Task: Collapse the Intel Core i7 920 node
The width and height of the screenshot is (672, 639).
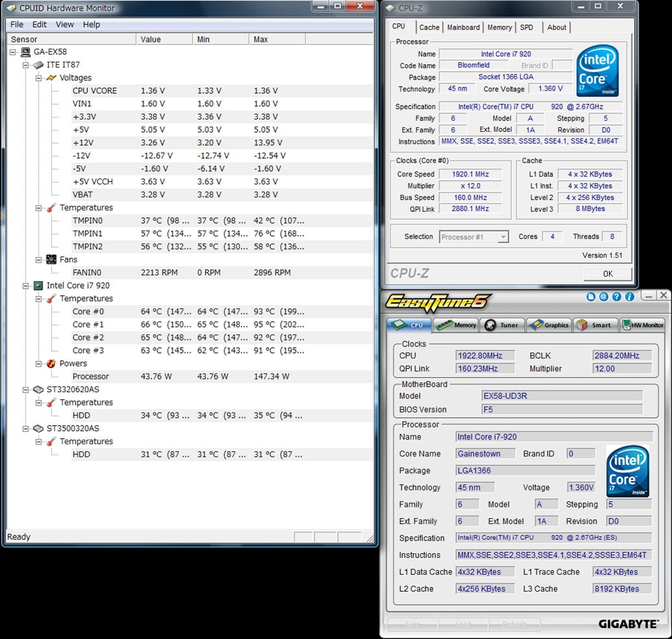Action: point(26,286)
